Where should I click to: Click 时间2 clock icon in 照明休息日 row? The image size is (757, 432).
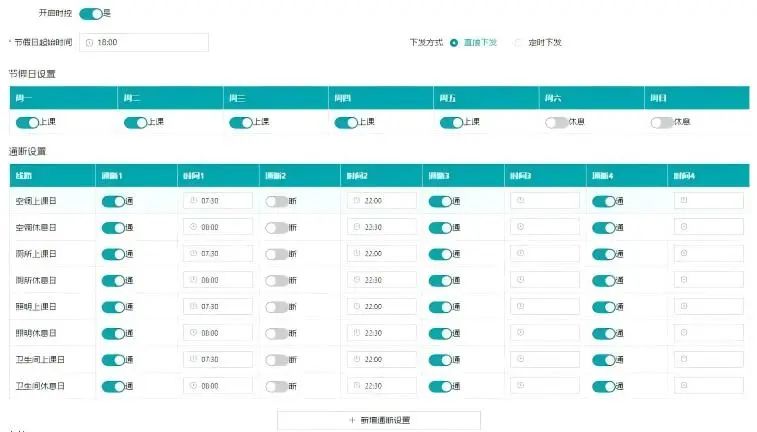point(357,333)
